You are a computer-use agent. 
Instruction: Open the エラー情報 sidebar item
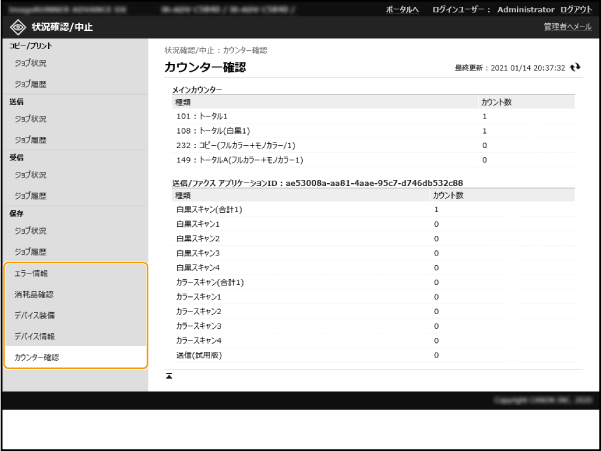tap(31, 273)
